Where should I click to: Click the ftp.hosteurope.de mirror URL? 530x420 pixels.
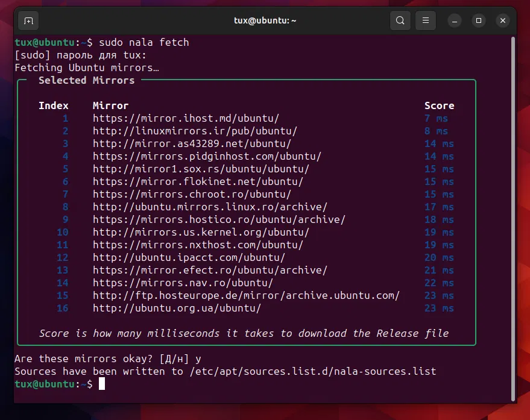click(246, 296)
